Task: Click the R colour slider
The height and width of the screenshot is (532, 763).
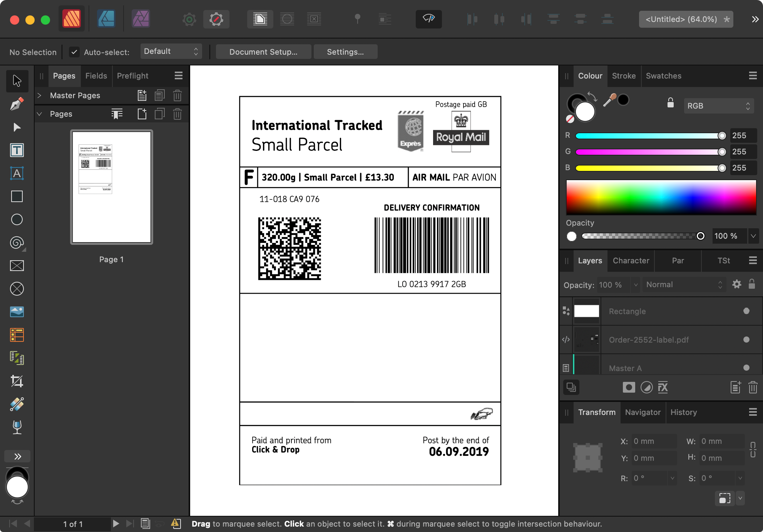Action: (x=651, y=136)
